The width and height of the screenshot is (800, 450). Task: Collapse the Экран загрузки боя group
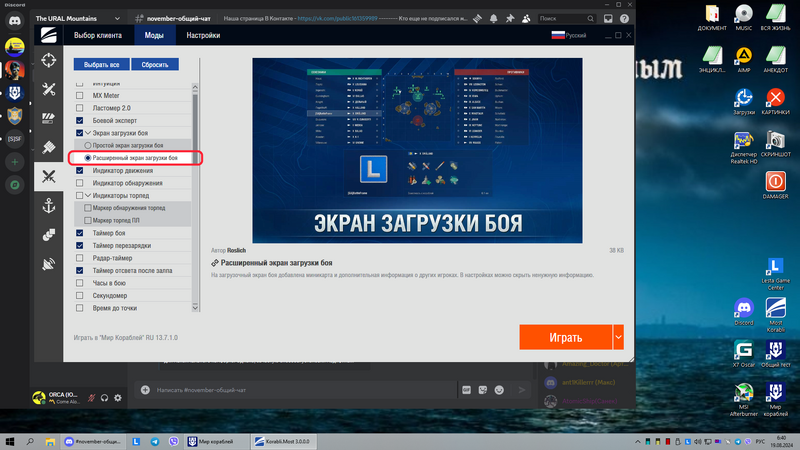click(x=88, y=133)
